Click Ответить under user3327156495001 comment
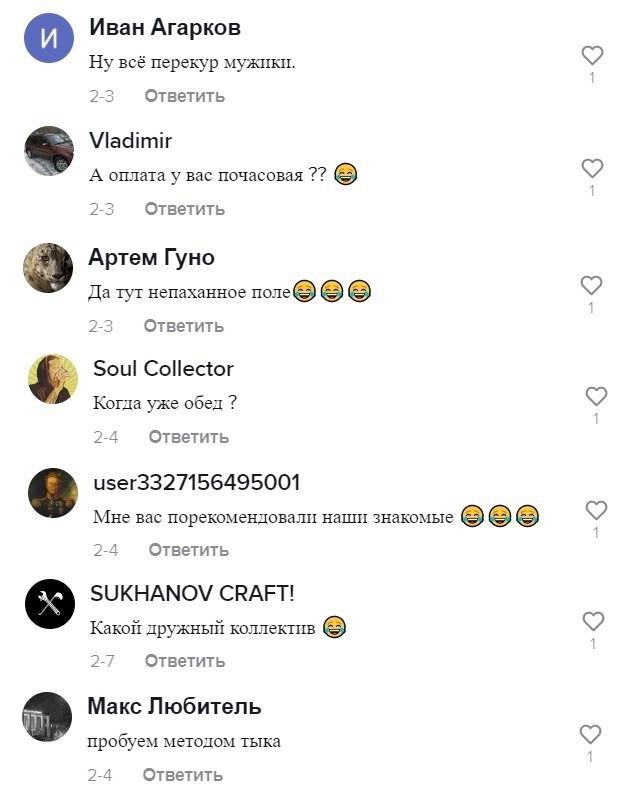636x796 pixels. point(188,550)
